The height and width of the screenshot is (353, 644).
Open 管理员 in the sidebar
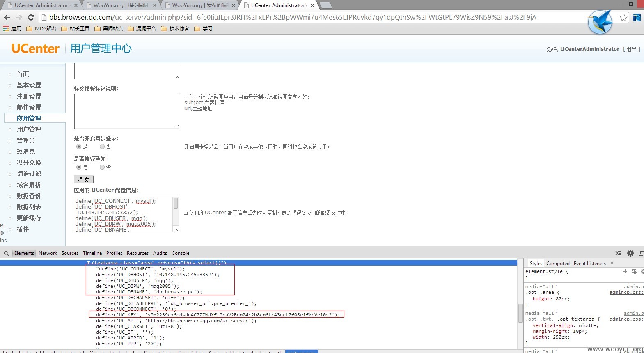coord(25,140)
